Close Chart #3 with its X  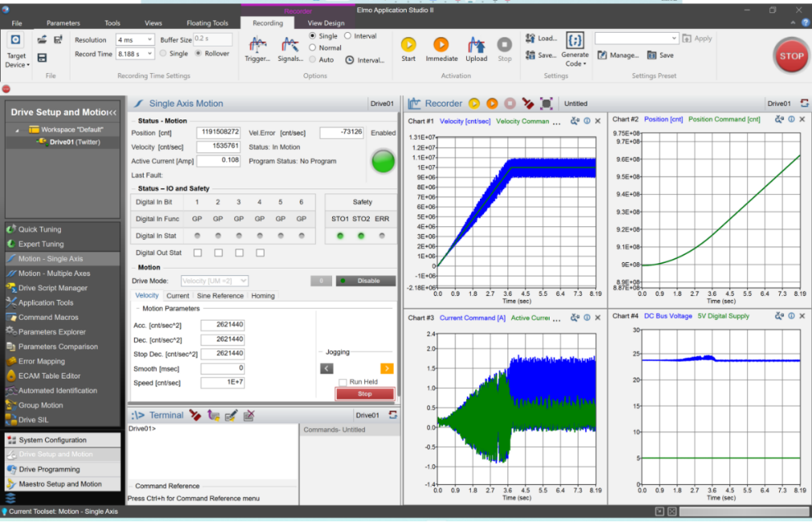(598, 318)
